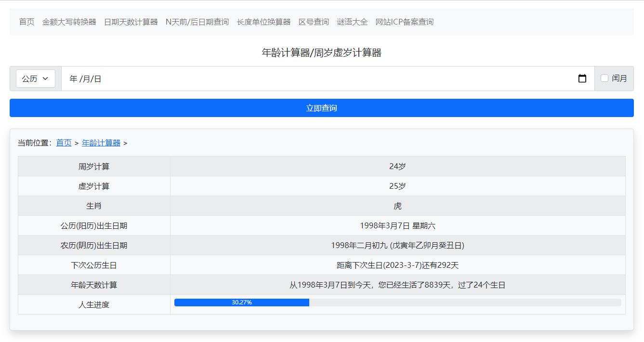Enable the 闰月 leap month checkbox

tap(605, 78)
